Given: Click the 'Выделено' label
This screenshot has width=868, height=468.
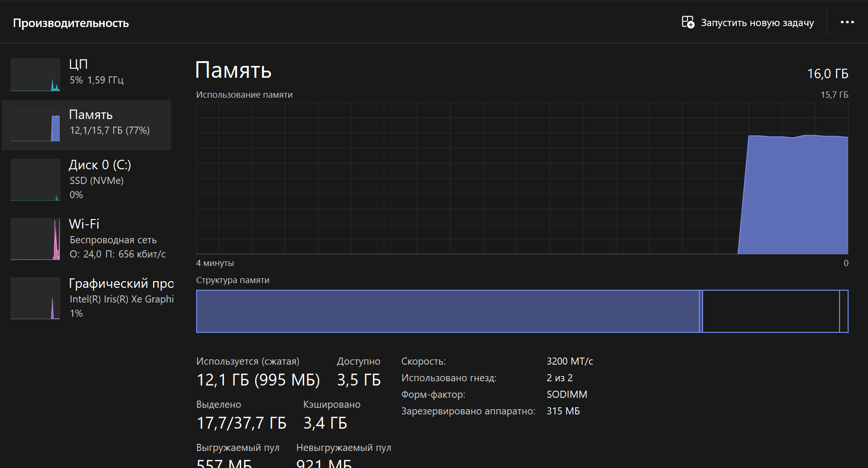Looking at the screenshot, I should pos(218,404).
